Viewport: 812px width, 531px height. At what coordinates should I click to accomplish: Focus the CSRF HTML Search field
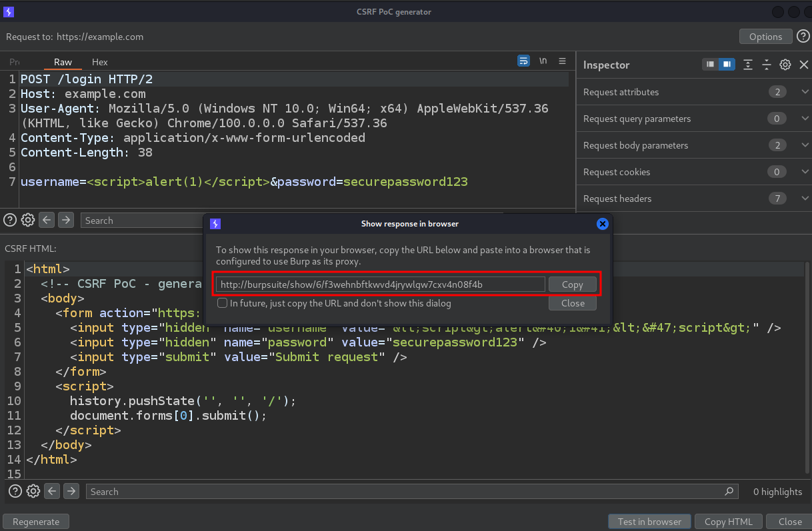tap(412, 492)
